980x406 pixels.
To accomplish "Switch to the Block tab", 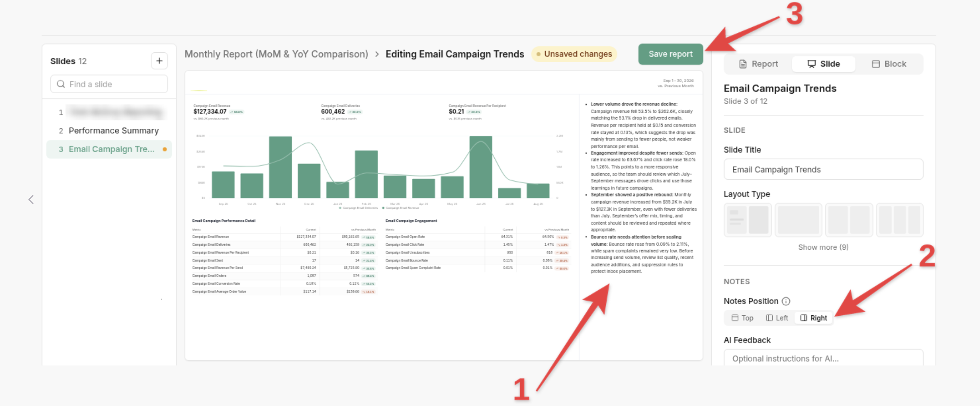I will click(x=889, y=64).
